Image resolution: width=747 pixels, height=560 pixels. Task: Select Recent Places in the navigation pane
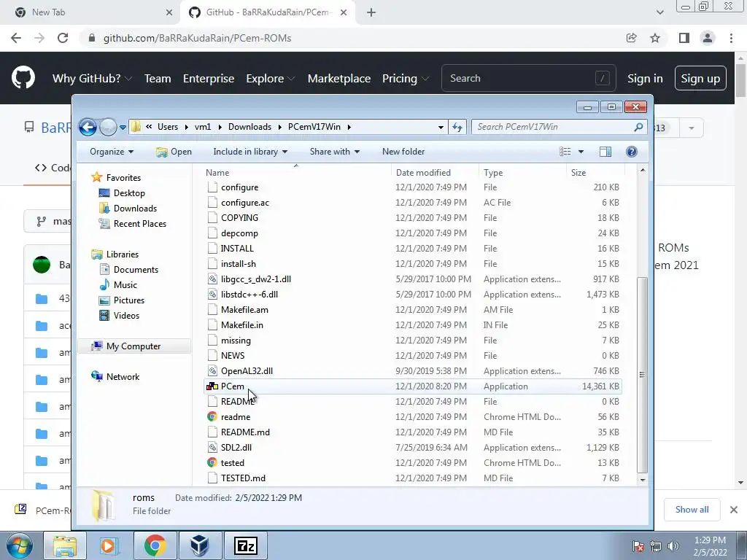click(139, 223)
